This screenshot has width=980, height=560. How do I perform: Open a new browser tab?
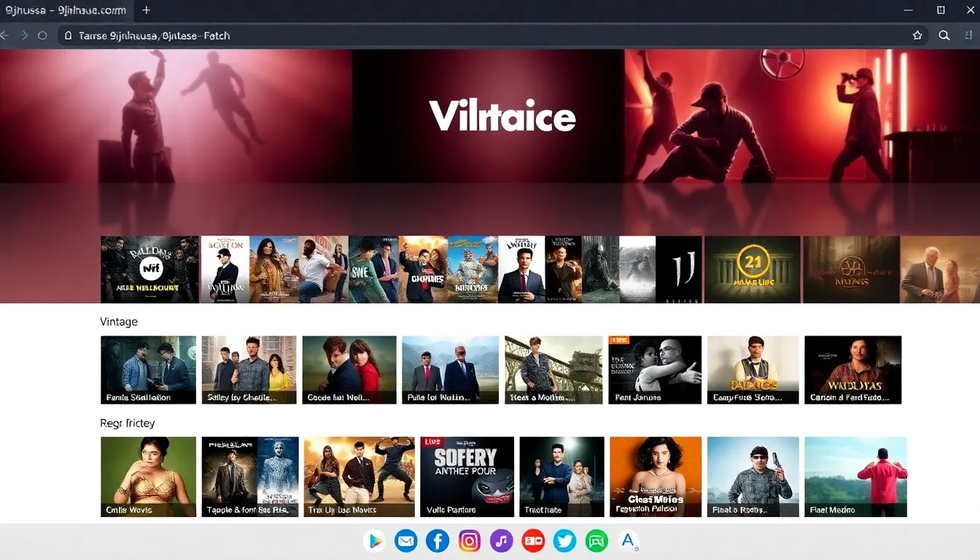point(147,10)
